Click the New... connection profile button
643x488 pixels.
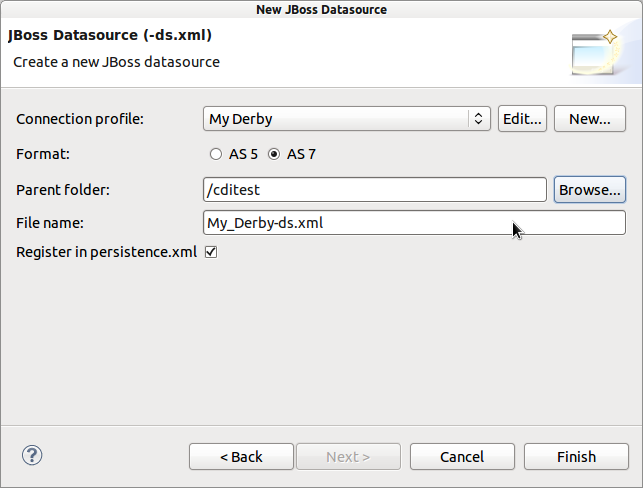[590, 119]
